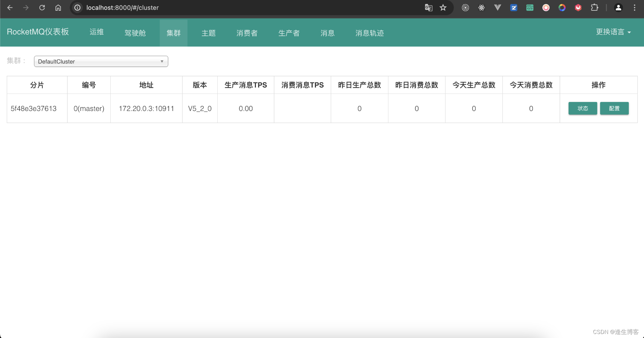View site information icon in address bar

coord(77,7)
